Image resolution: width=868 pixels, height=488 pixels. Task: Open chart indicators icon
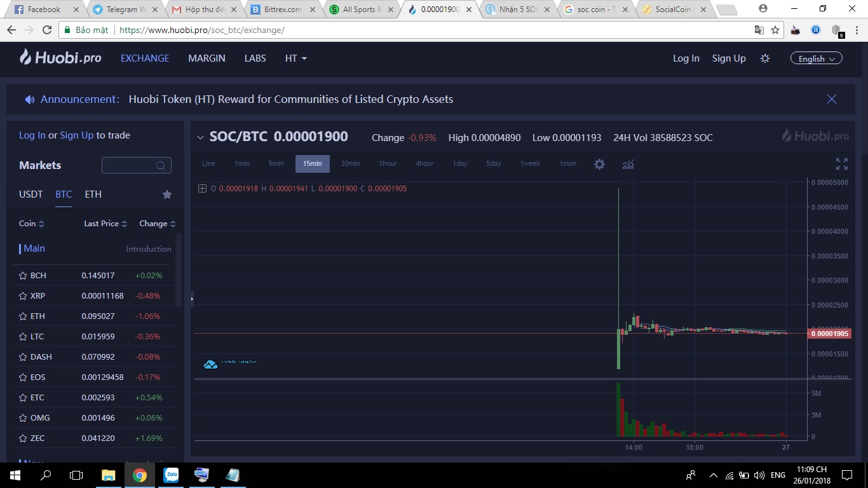tap(628, 164)
